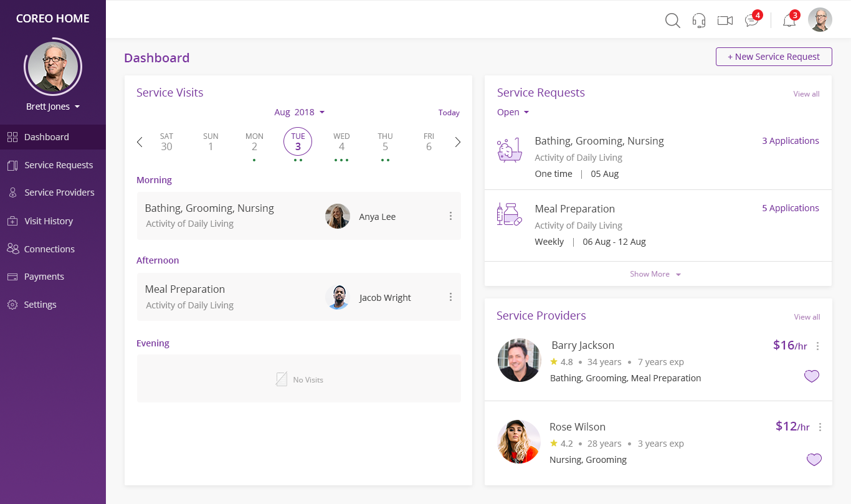Click the Dashboard grid icon

(x=12, y=137)
